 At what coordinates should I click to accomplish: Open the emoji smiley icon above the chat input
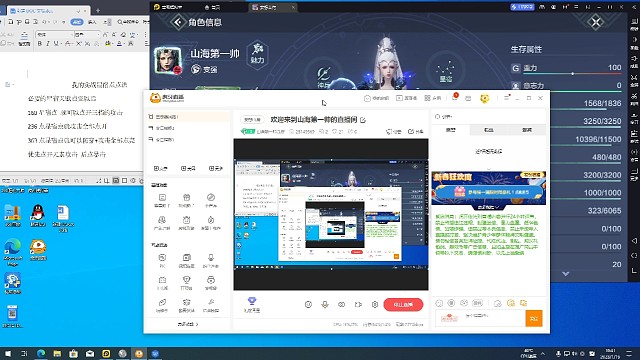click(439, 303)
